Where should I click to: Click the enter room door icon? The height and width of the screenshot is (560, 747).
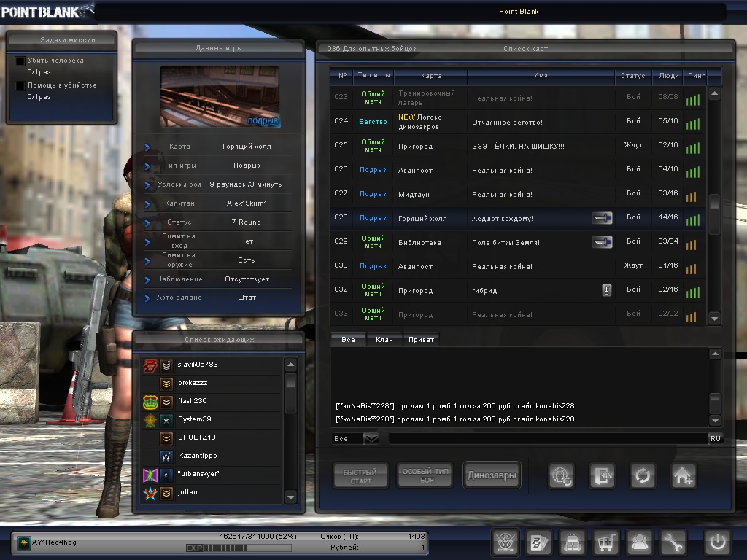(602, 476)
